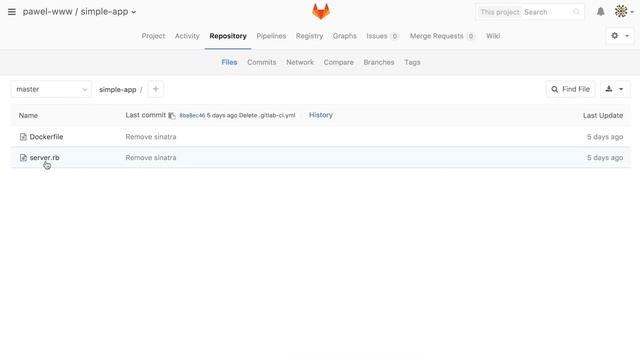This screenshot has width=640, height=360.
Task: Open the Compare sub-tab
Action: pos(339,62)
